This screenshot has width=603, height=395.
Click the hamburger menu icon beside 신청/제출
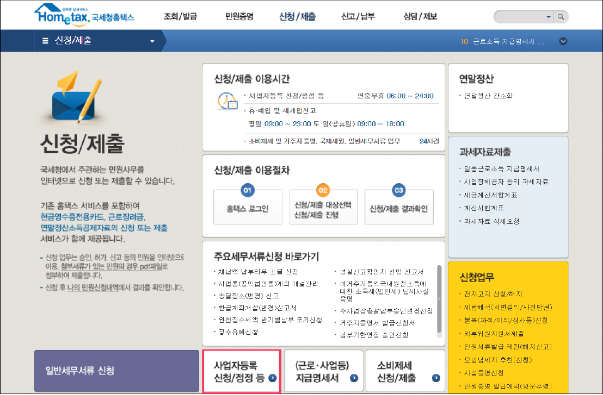45,40
